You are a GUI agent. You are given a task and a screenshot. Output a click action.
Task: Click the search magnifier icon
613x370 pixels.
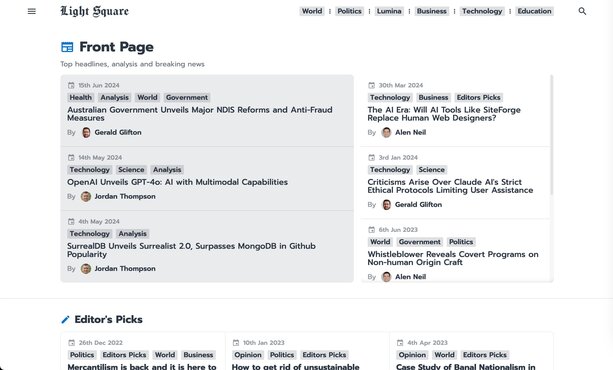[582, 11]
